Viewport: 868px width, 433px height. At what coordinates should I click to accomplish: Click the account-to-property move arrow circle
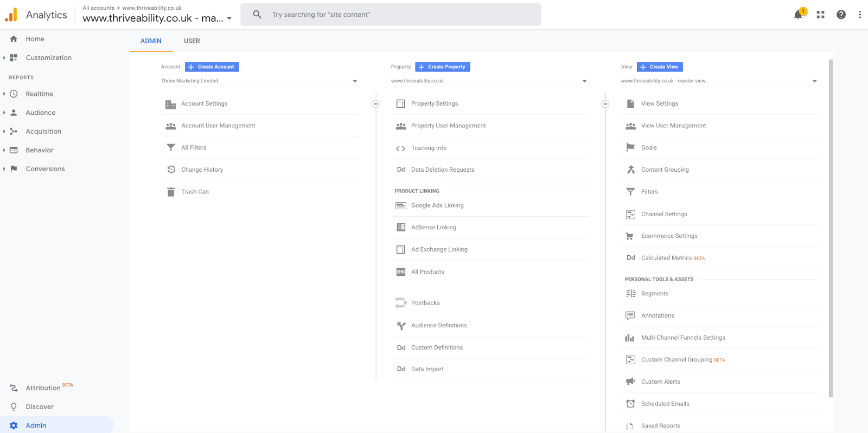pyautogui.click(x=375, y=104)
